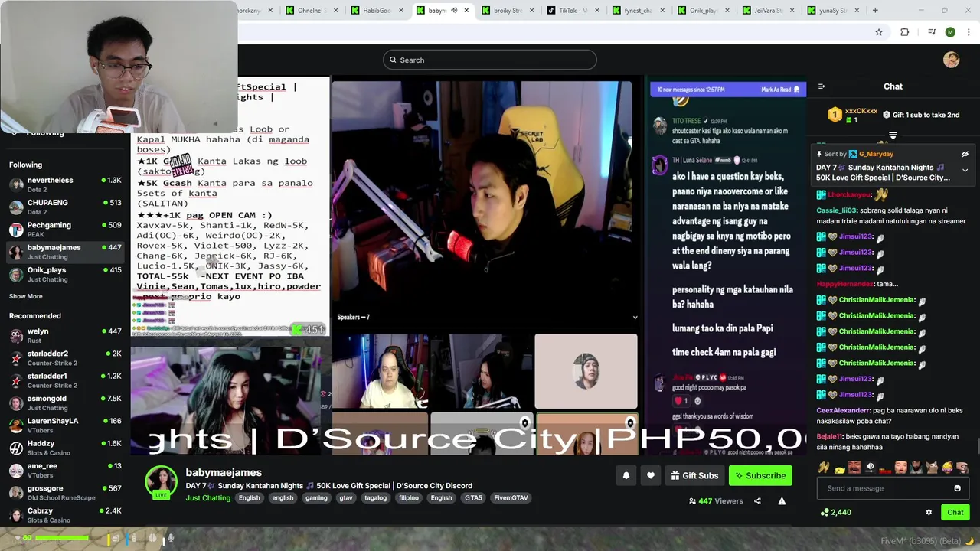Click babymaejames streamer avatar
Viewport: 980px width, 551px height.
(162, 482)
